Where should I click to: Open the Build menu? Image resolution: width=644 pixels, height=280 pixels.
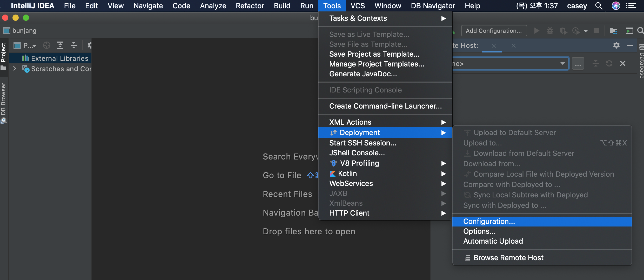pyautogui.click(x=282, y=6)
